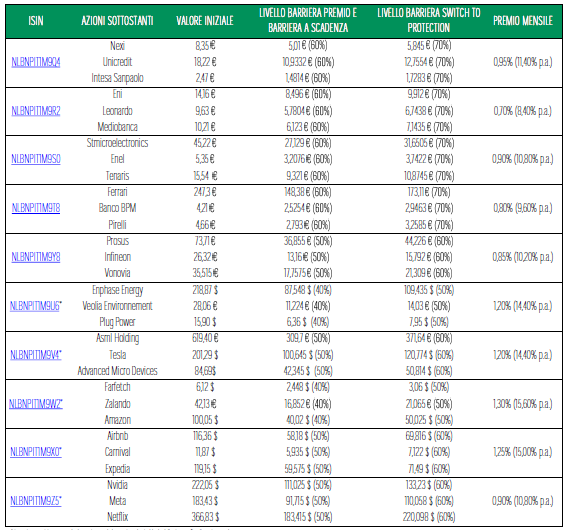Select the Zalando stock name
Image resolution: width=568 pixels, height=530 pixels.
(x=117, y=404)
